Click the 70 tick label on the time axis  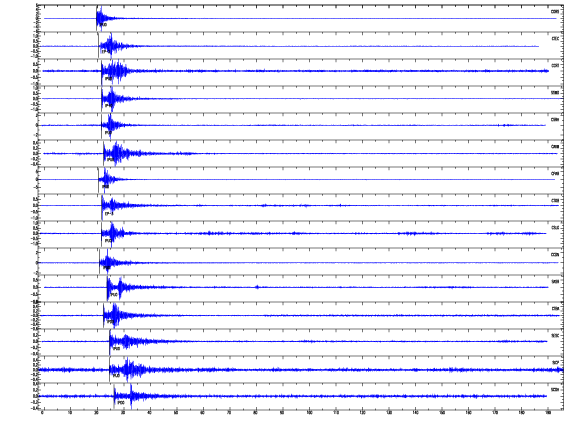point(229,412)
